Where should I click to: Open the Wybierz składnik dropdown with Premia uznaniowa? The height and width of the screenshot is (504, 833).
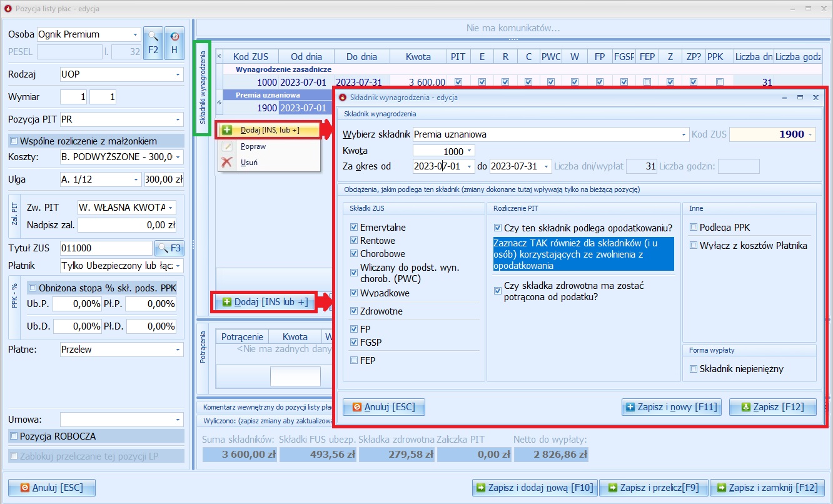pyautogui.click(x=683, y=134)
